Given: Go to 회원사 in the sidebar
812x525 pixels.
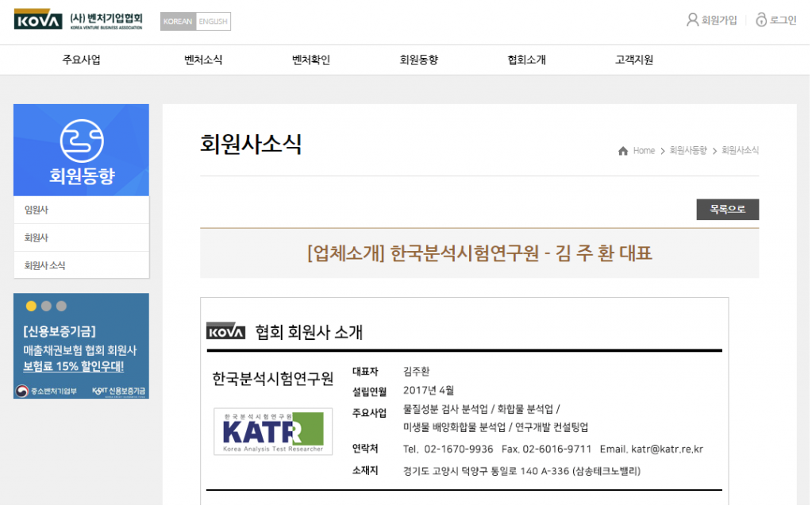Looking at the screenshot, I should click(81, 238).
